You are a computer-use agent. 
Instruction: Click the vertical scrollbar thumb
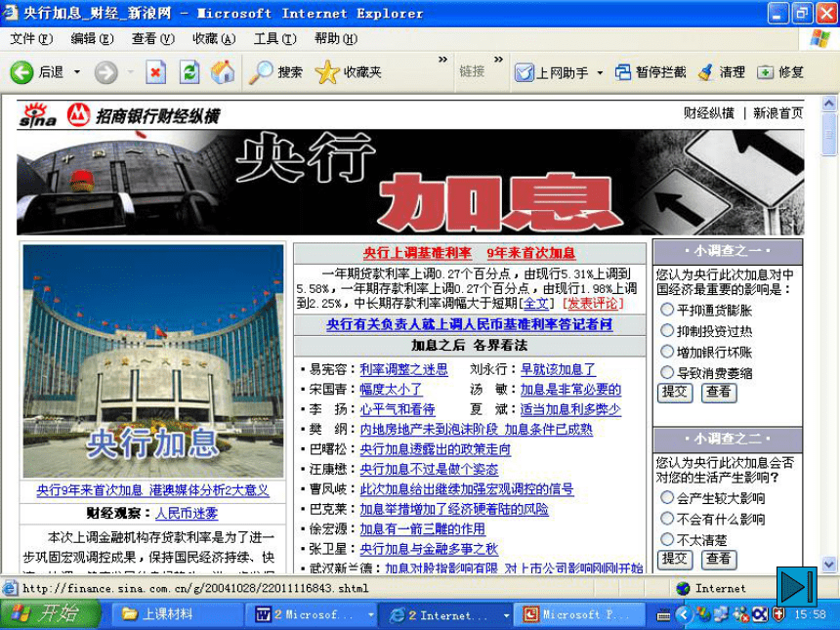click(828, 134)
